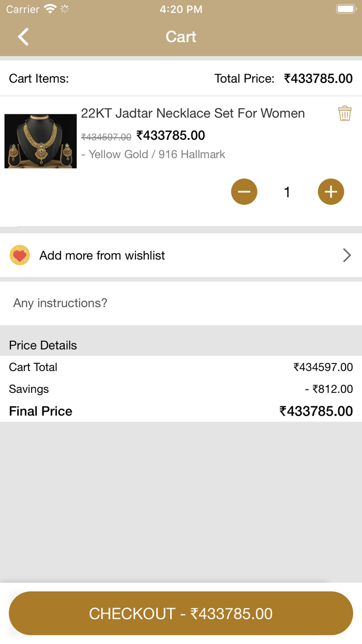Decrease quantity with minus button
The width and height of the screenshot is (362, 644).
point(244,192)
